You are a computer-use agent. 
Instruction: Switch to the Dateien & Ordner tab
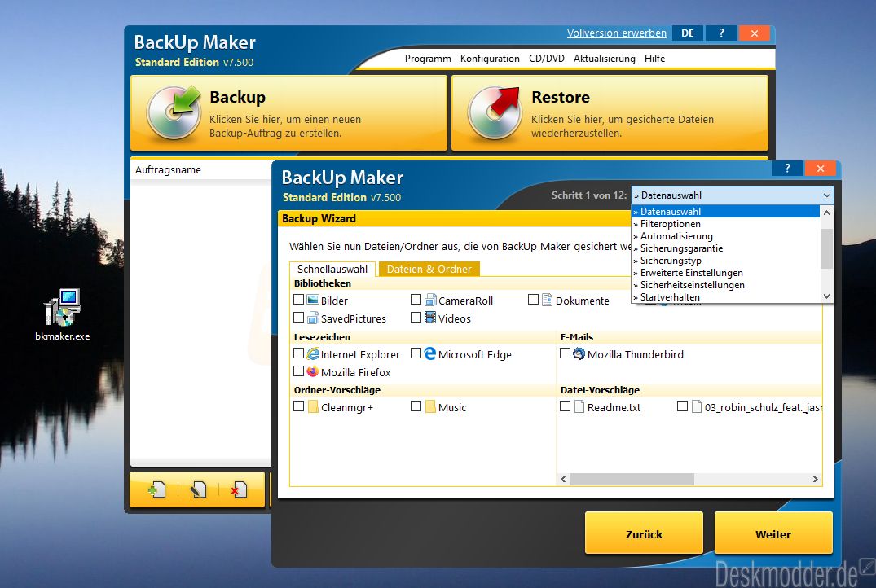point(429,269)
